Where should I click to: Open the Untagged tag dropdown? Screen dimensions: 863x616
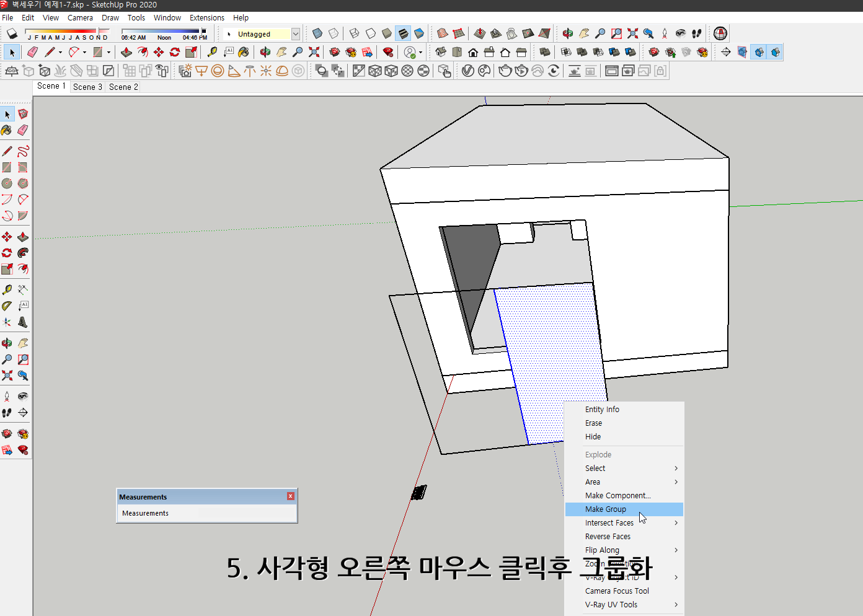(x=296, y=33)
